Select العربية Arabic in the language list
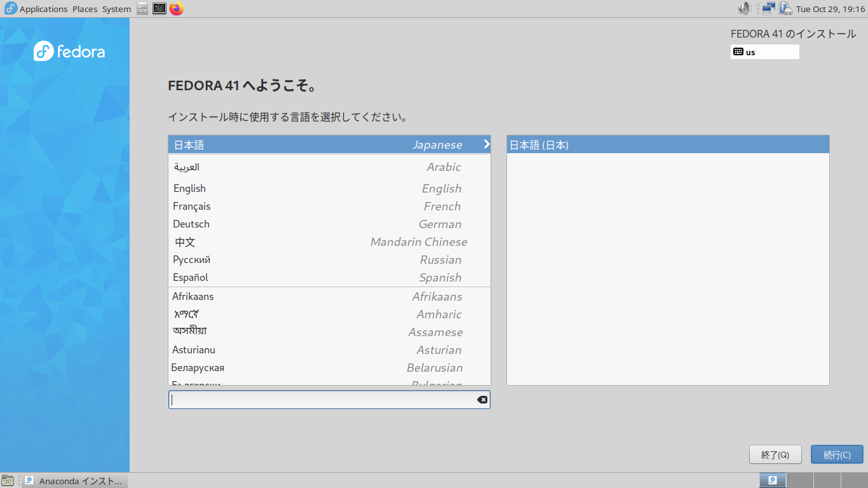Image resolution: width=868 pixels, height=488 pixels. 329,167
